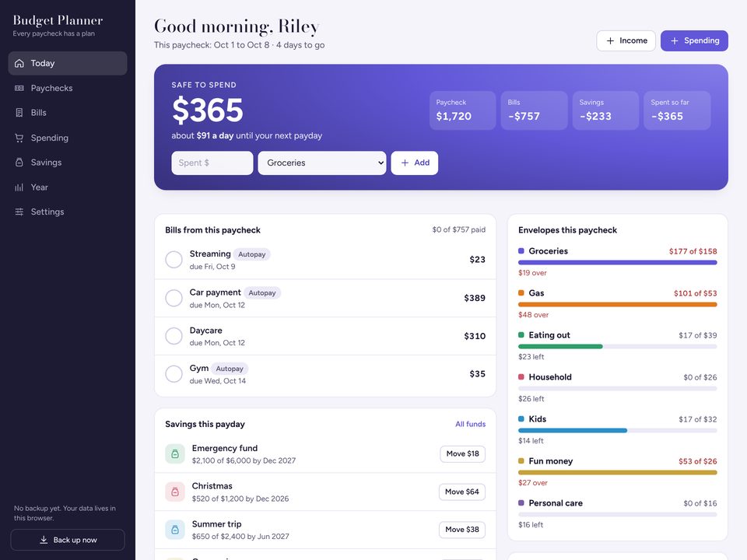747x560 pixels.
Task: Click Move $18 for Emergency fund
Action: click(462, 453)
